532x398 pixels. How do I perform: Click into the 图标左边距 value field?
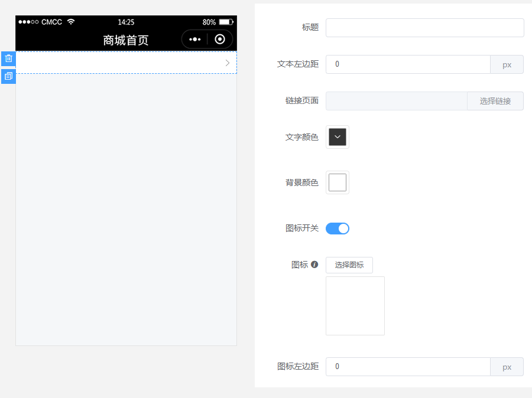[408, 367]
